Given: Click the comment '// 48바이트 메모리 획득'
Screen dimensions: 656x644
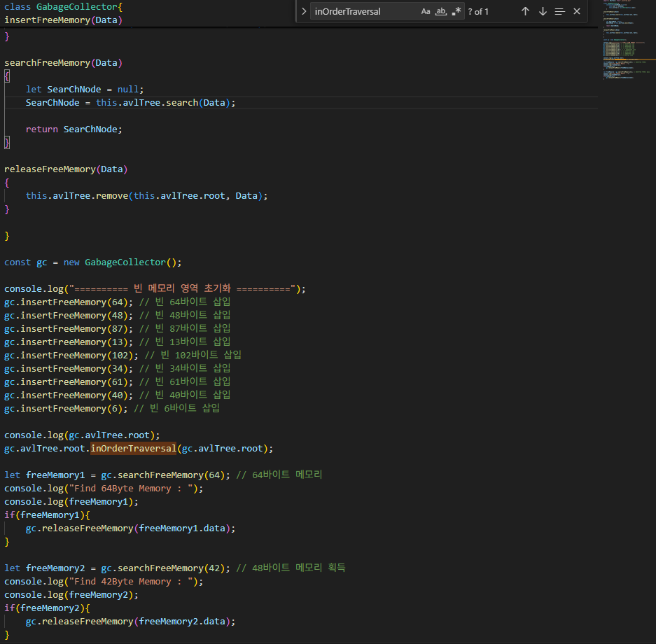Looking at the screenshot, I should [291, 568].
